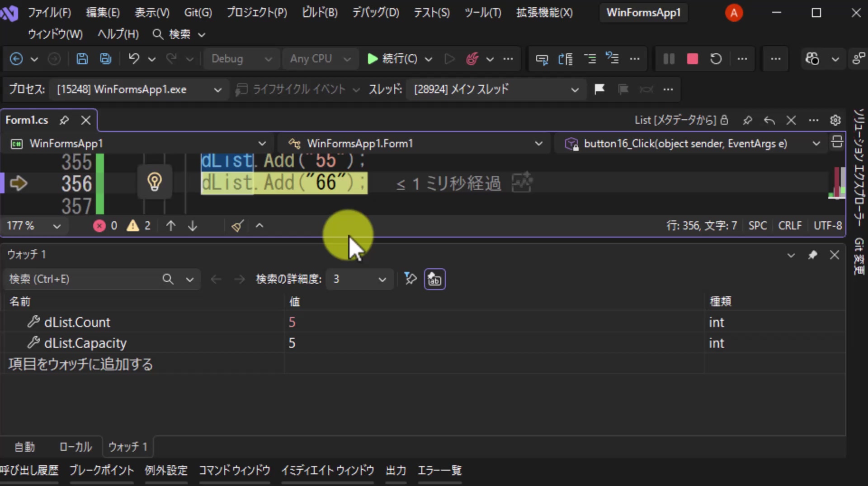
Task: Open the process WinFormsApp1.exe dropdown
Action: point(139,89)
